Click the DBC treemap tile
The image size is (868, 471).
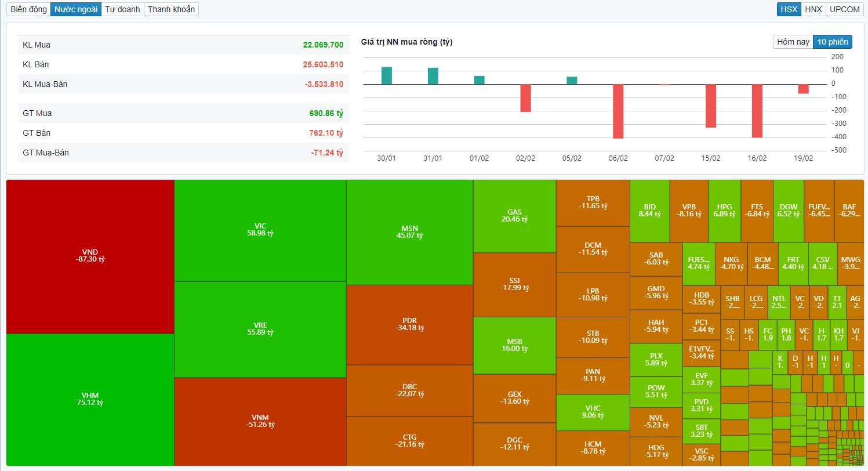[410, 391]
